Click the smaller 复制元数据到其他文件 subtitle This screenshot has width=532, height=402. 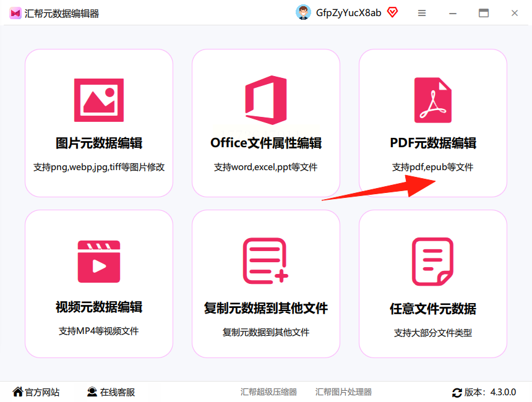[265, 333]
